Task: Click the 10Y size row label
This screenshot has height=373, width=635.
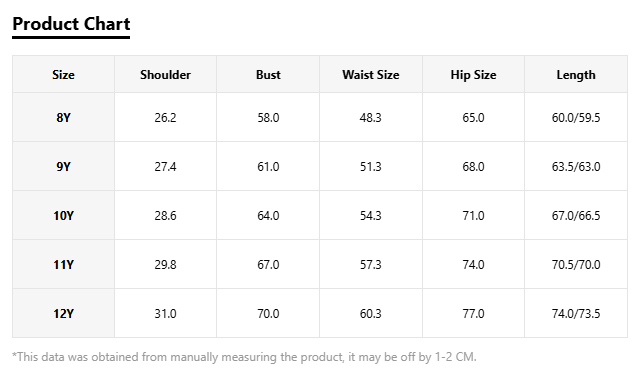Action: click(x=64, y=215)
